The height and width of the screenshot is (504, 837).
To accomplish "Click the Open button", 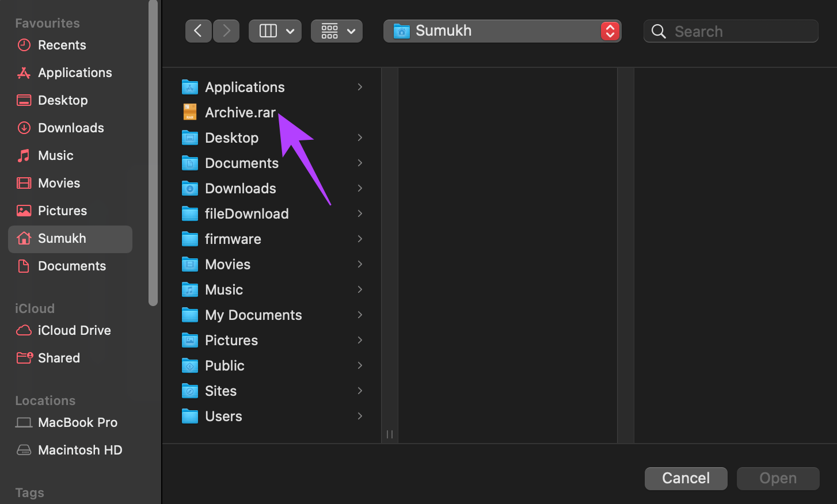I will click(x=778, y=479).
